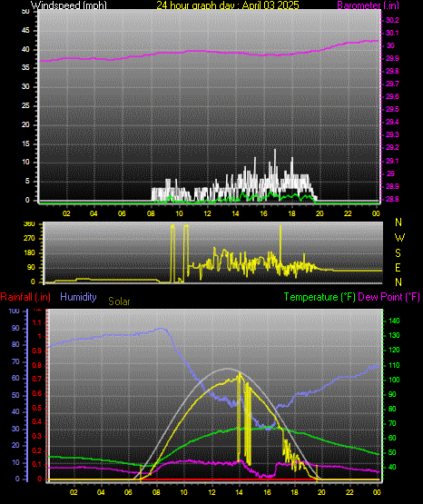The height and width of the screenshot is (504, 423).
Task: Click the E compass label beside direction graph
Action: click(x=398, y=267)
